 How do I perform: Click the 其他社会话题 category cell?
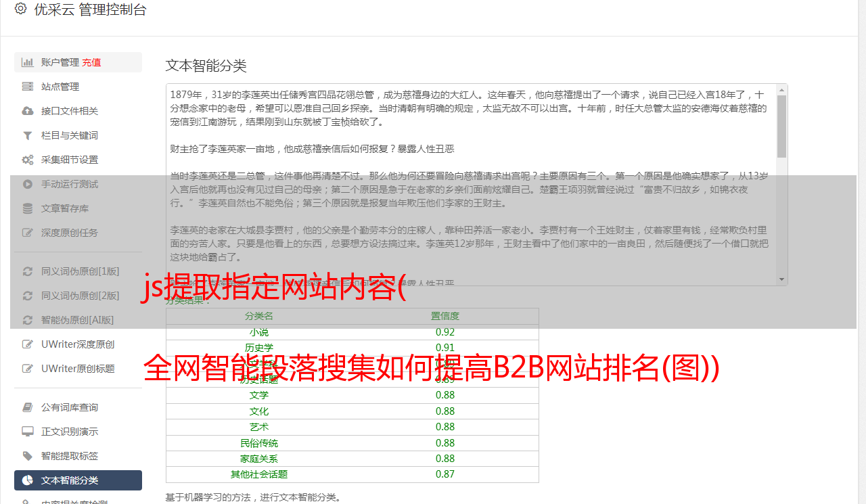259,474
